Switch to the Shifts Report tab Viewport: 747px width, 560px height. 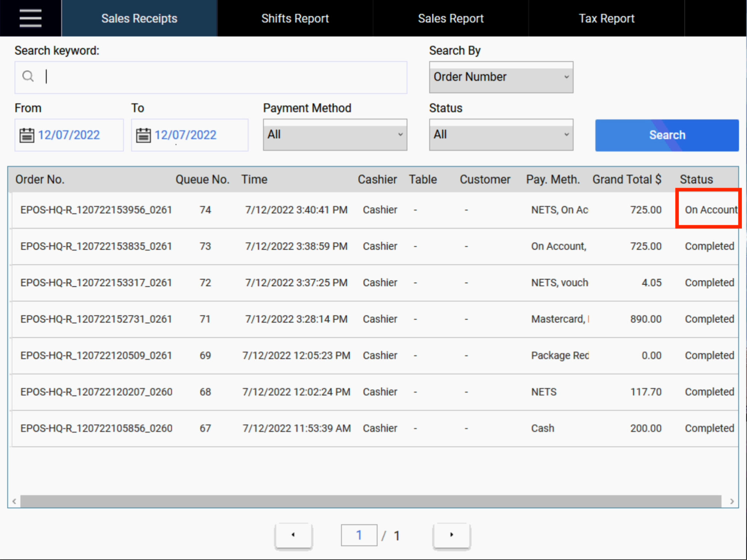295,18
